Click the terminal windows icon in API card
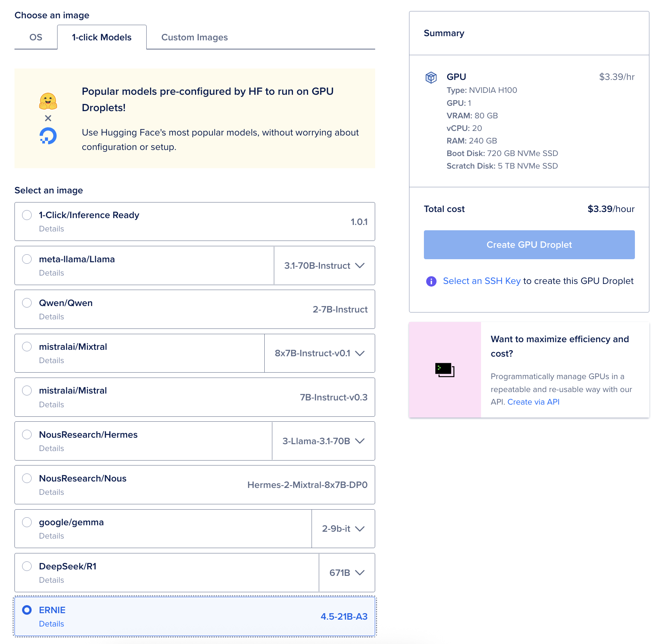 point(444,370)
